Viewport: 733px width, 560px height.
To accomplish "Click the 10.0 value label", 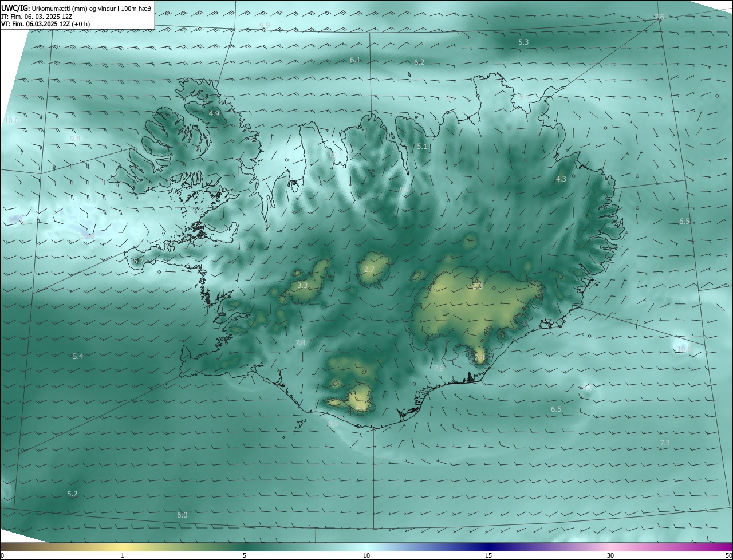I will pos(11,121).
